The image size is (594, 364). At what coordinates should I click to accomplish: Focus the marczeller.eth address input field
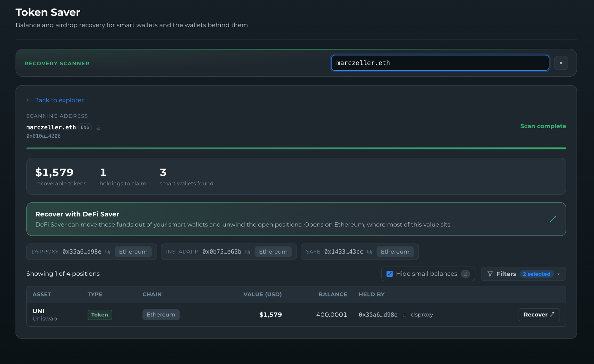[440, 63]
